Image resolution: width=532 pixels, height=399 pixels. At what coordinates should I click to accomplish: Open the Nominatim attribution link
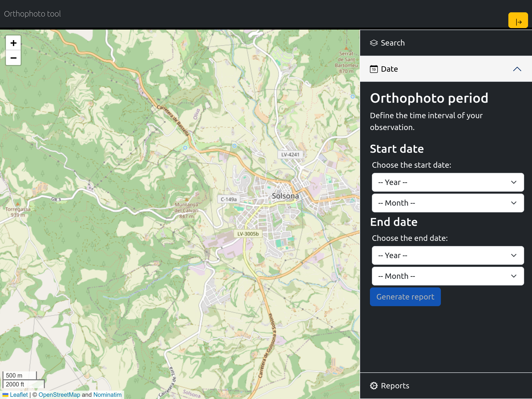coord(107,395)
